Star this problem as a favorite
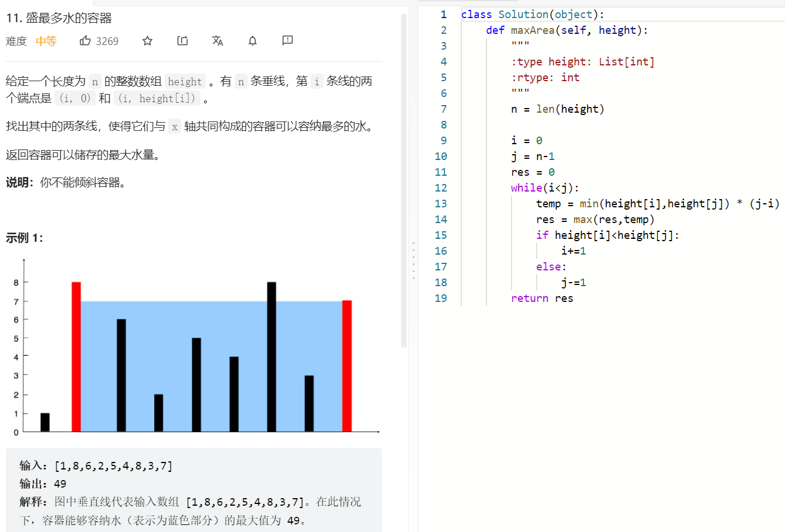The height and width of the screenshot is (532, 785). click(x=147, y=40)
